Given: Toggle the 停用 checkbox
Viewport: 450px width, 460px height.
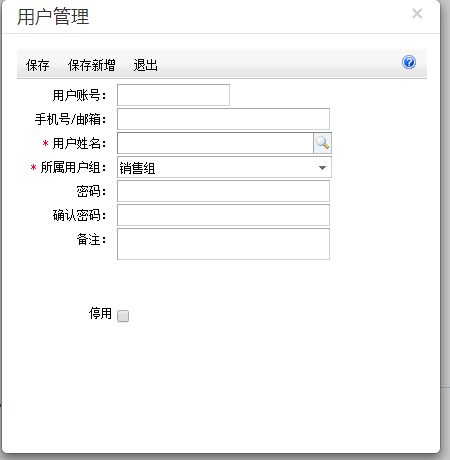Looking at the screenshot, I should (x=123, y=316).
